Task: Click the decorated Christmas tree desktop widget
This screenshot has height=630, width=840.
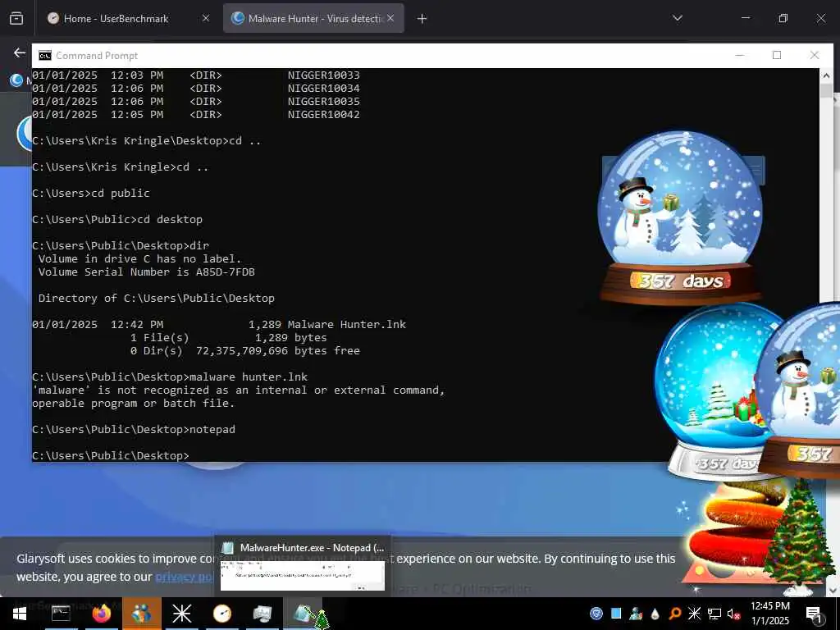Action: tap(798, 536)
